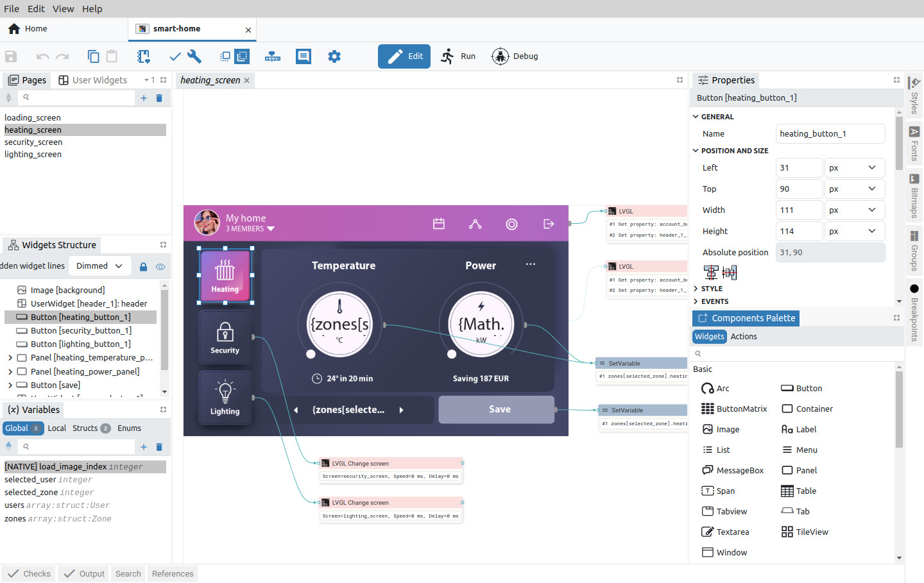
Task: Open the Edit menu
Action: (36, 9)
